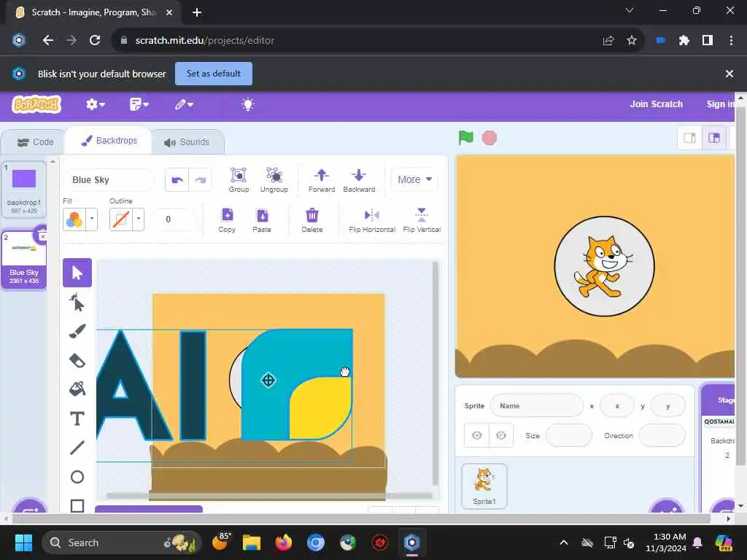Select the Brush tool
This screenshot has height=560, width=747.
click(x=77, y=332)
